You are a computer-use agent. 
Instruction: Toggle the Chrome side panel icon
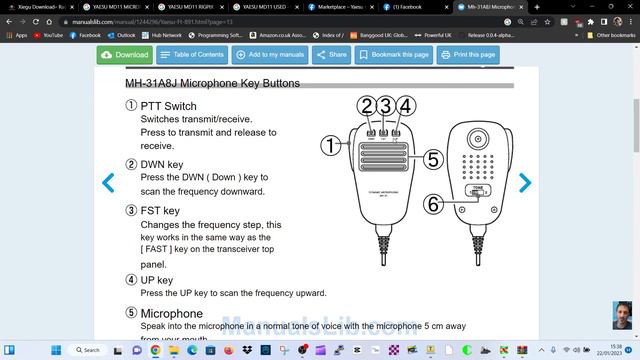pyautogui.click(x=604, y=22)
